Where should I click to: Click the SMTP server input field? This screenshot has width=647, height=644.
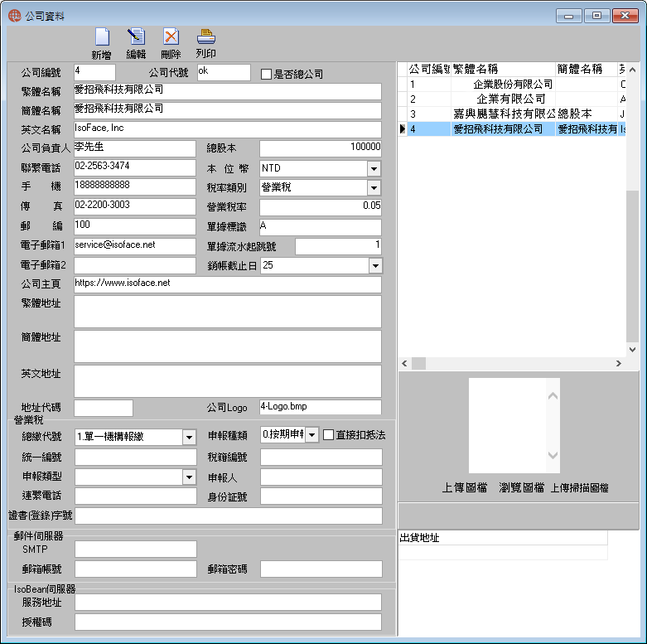coord(136,549)
